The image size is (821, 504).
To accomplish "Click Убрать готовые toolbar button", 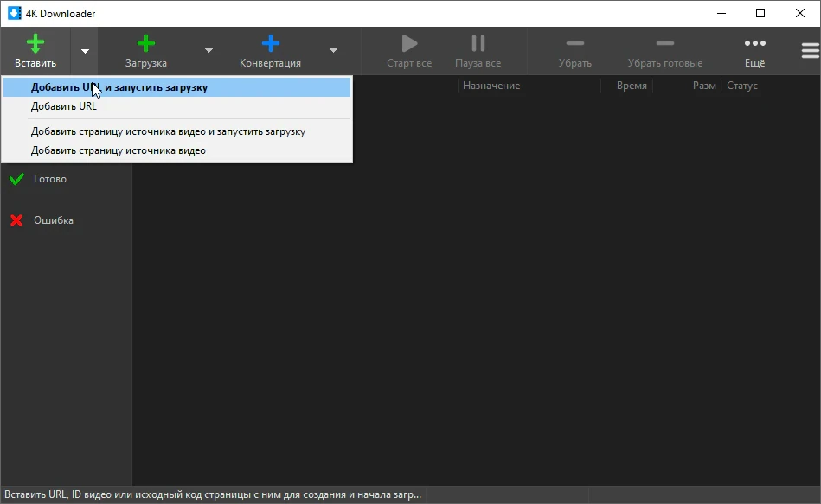I will click(x=665, y=51).
